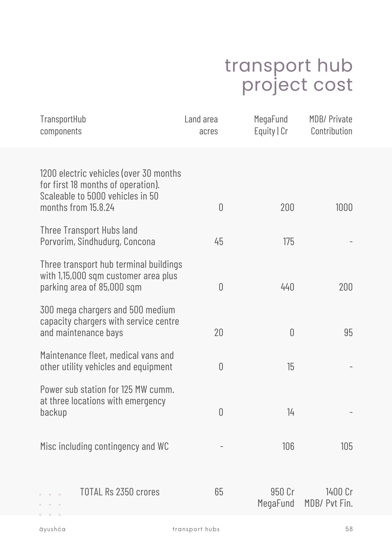This screenshot has height=555, width=392.
Task: Click the 440 equity value
Action: (287, 287)
